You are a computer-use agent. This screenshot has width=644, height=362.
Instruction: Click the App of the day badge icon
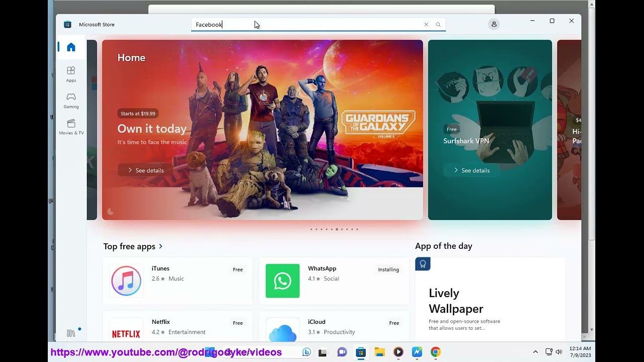point(423,264)
